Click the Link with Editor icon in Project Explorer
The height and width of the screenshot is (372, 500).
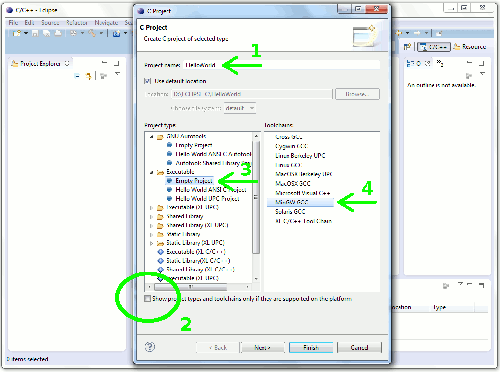(88, 76)
